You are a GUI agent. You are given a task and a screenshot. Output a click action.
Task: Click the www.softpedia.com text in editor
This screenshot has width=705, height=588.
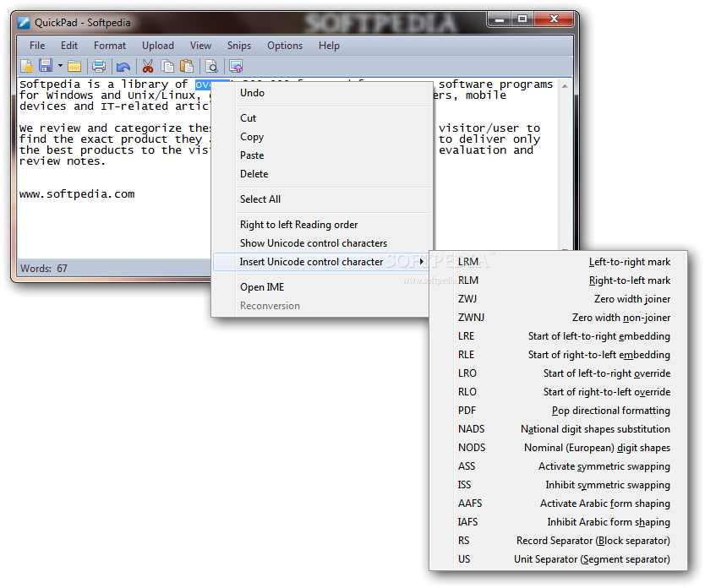pyautogui.click(x=77, y=194)
